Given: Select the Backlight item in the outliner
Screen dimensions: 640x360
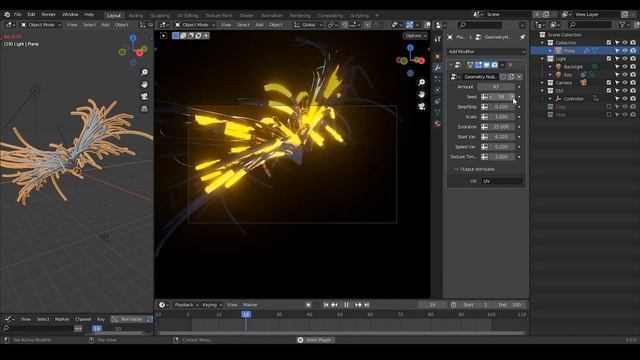Looking at the screenshot, I should point(573,67).
